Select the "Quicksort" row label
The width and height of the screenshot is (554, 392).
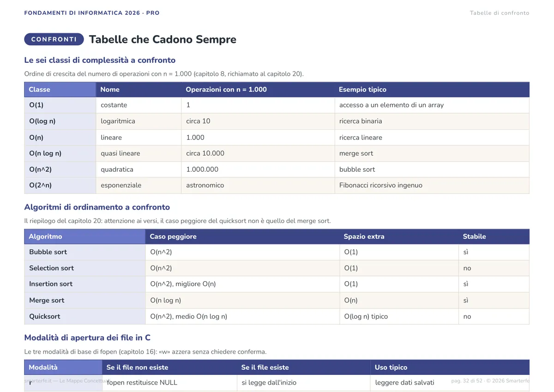(x=85, y=317)
